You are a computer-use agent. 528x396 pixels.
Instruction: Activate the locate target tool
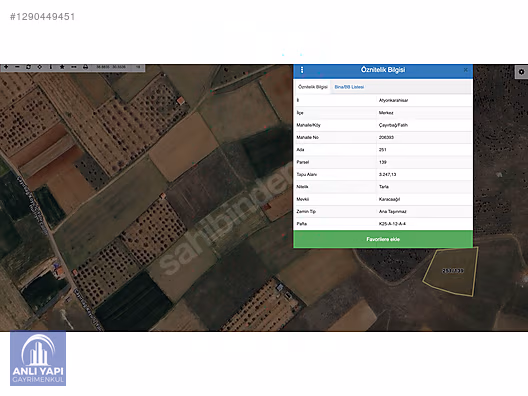coord(39,67)
